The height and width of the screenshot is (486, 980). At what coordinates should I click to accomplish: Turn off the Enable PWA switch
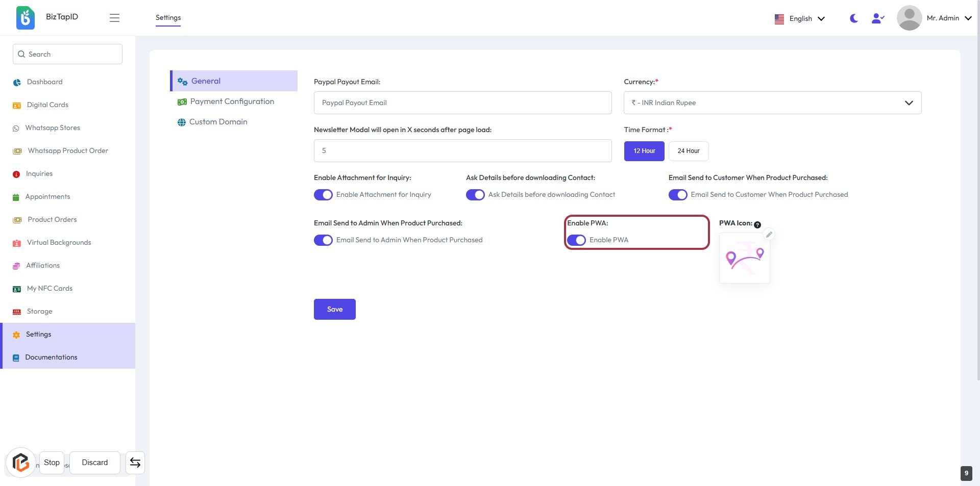(576, 240)
